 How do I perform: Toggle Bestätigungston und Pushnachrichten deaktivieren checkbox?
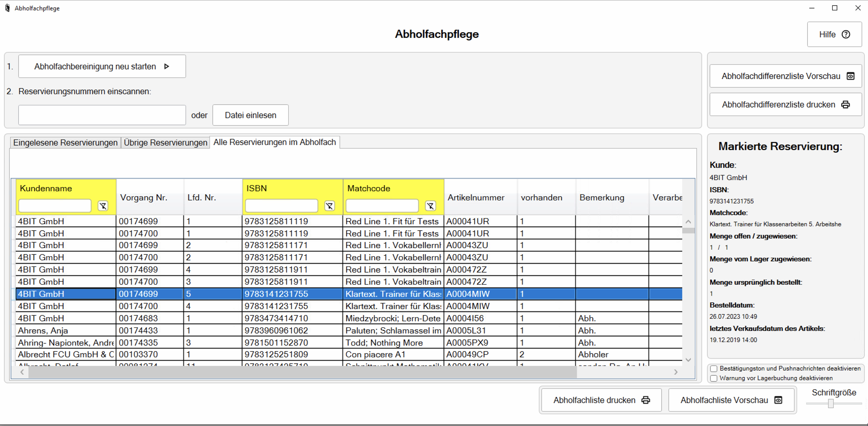(714, 369)
